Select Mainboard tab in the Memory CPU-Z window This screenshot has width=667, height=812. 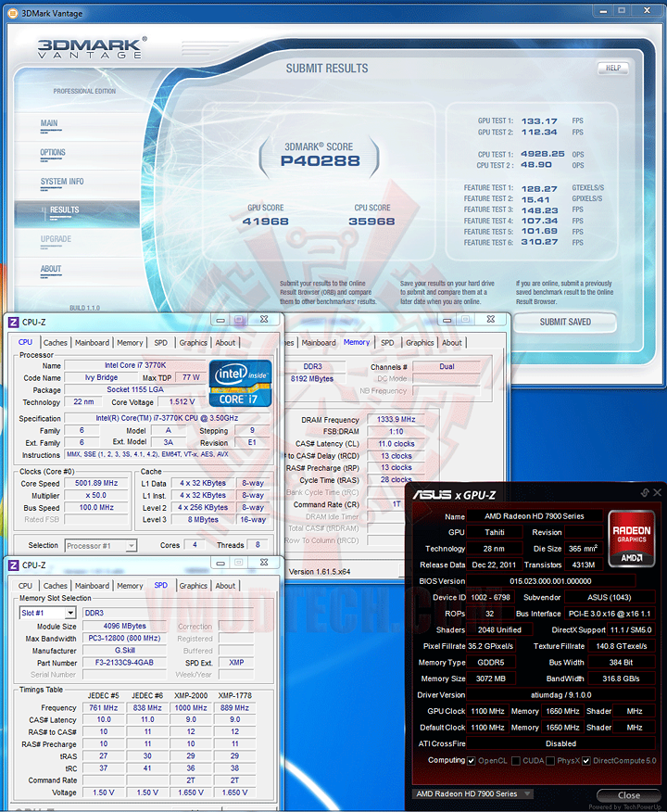tap(319, 343)
